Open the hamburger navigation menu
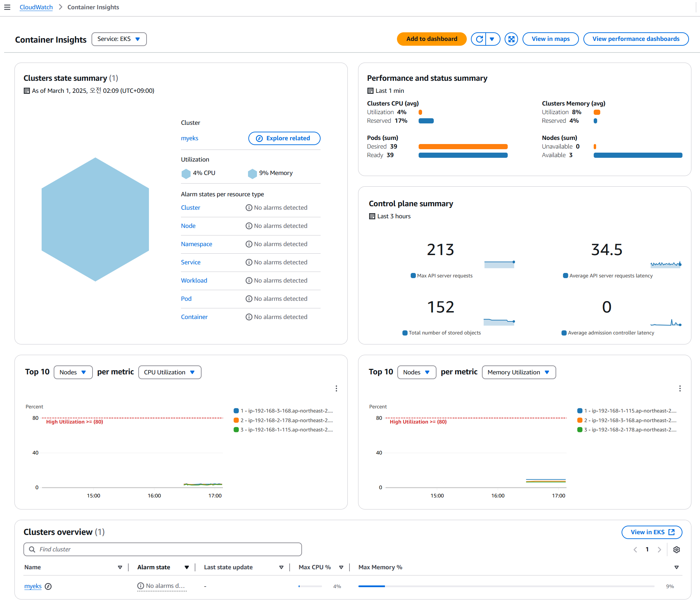Viewport: 700px width, 604px height. 7,7
